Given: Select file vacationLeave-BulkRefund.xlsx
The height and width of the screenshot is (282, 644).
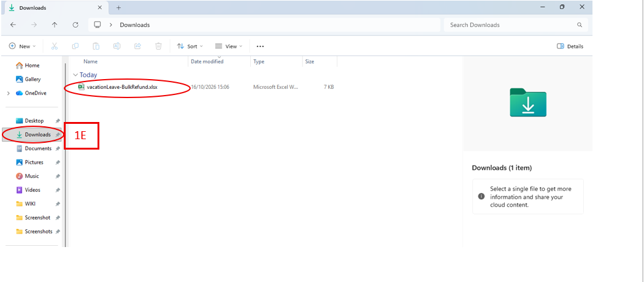Looking at the screenshot, I should click(122, 87).
